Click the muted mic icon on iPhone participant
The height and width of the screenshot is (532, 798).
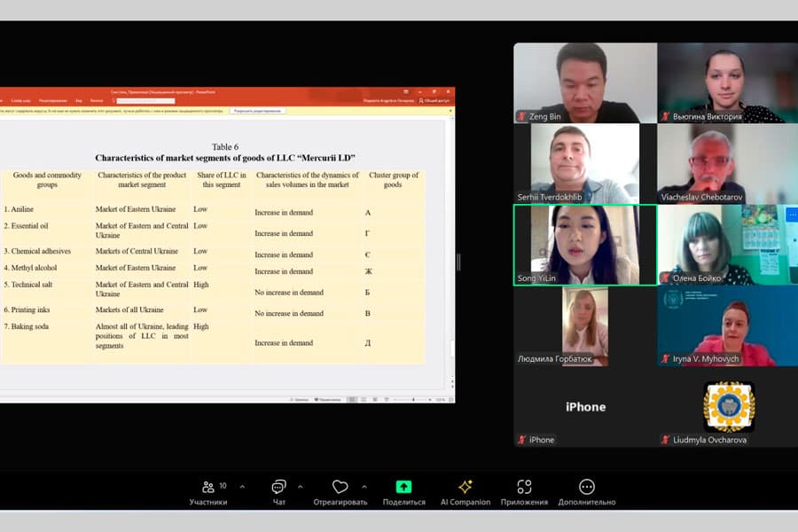[521, 440]
